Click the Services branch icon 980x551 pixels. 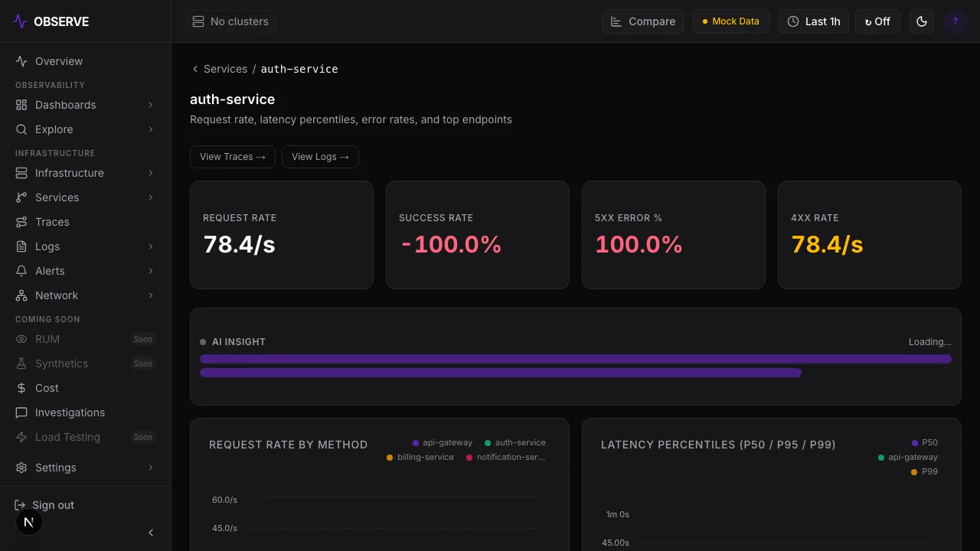tap(21, 197)
